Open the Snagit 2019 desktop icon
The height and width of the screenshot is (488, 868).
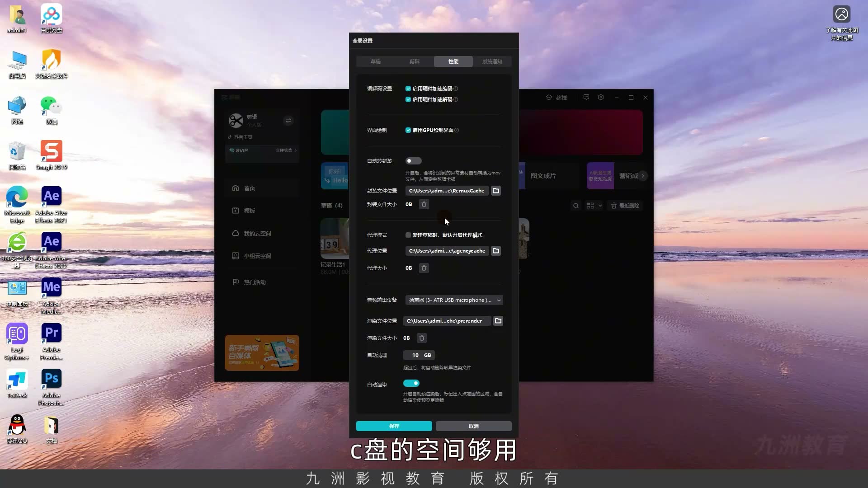[x=52, y=155]
